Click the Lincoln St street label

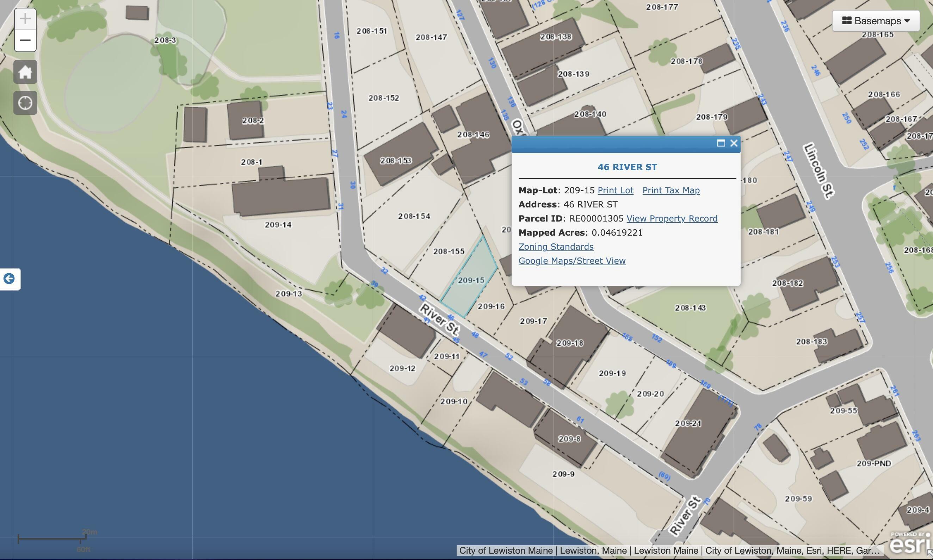coord(818,171)
